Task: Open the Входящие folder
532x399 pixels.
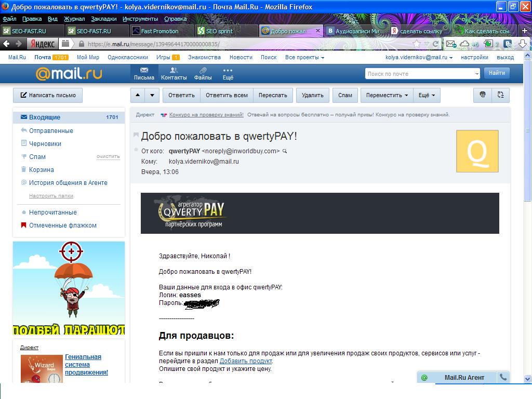Action: click(x=69, y=117)
